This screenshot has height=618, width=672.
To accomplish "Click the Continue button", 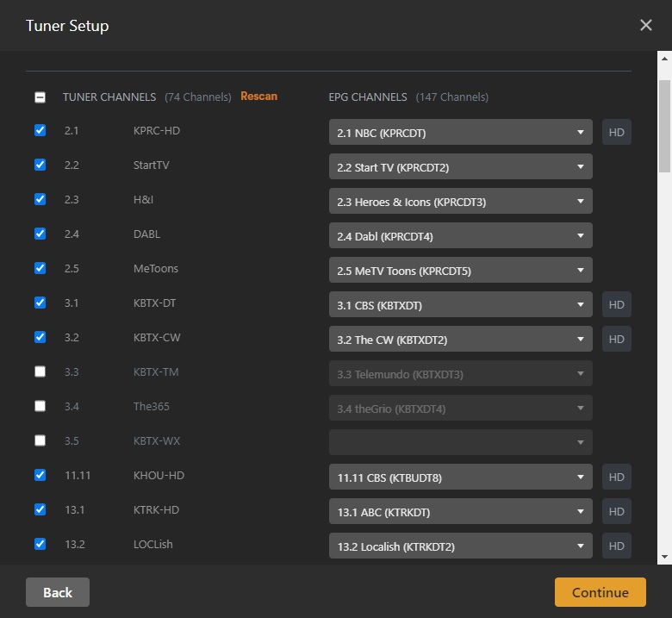I will tap(600, 592).
